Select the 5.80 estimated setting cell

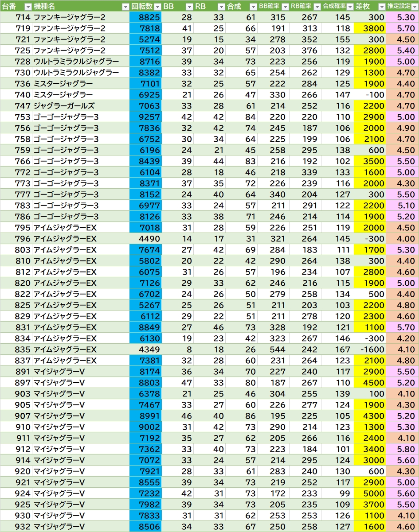[402, 449]
